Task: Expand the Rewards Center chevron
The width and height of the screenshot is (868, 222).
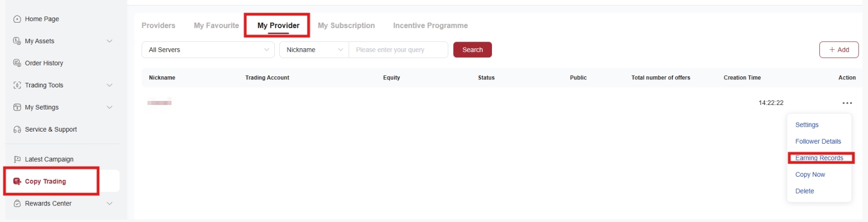Action: pos(109,203)
